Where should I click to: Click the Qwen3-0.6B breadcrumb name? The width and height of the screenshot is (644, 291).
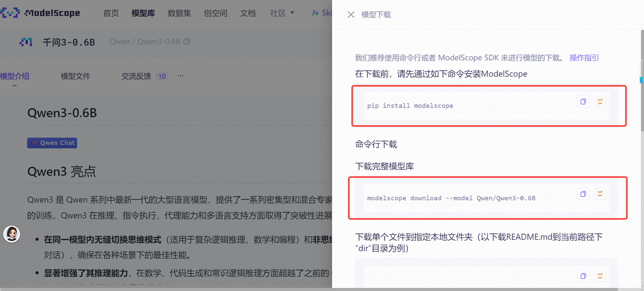click(x=159, y=42)
